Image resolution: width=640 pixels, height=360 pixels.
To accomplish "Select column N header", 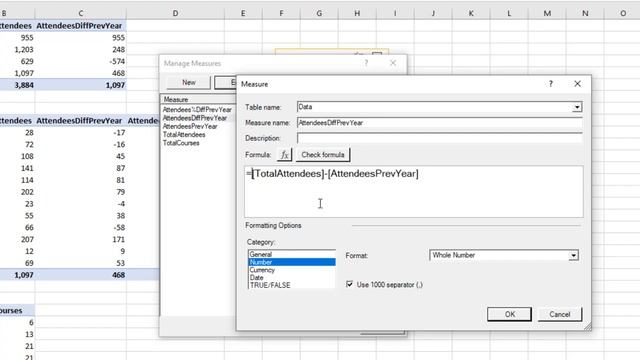I will (x=585, y=13).
